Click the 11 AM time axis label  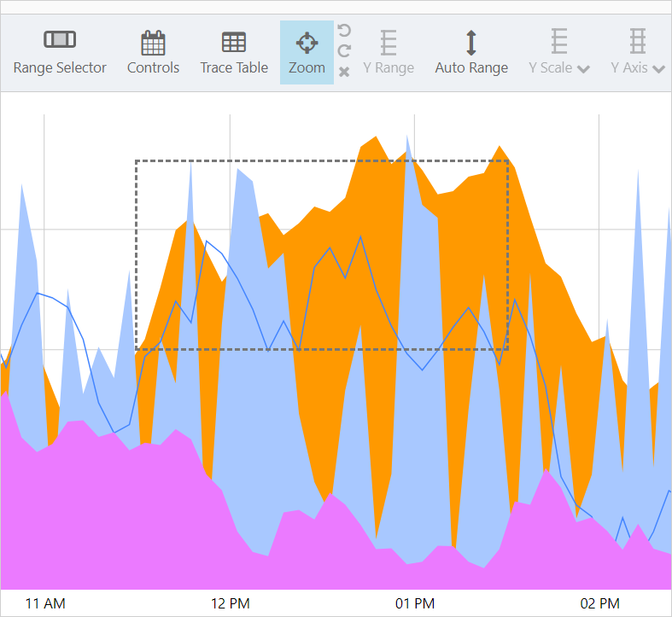click(x=45, y=603)
